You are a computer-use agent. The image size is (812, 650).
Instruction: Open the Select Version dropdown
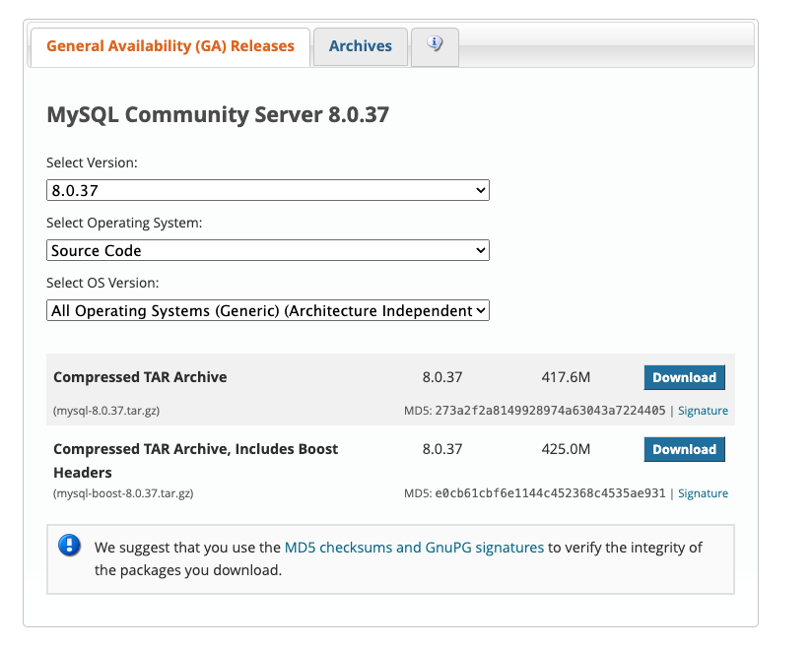[x=268, y=190]
